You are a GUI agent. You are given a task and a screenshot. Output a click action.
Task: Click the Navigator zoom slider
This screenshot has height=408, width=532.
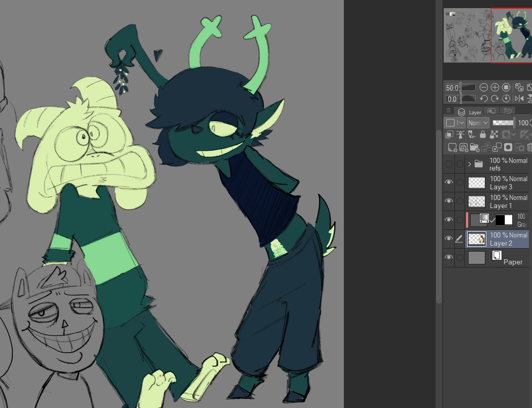click(x=468, y=88)
